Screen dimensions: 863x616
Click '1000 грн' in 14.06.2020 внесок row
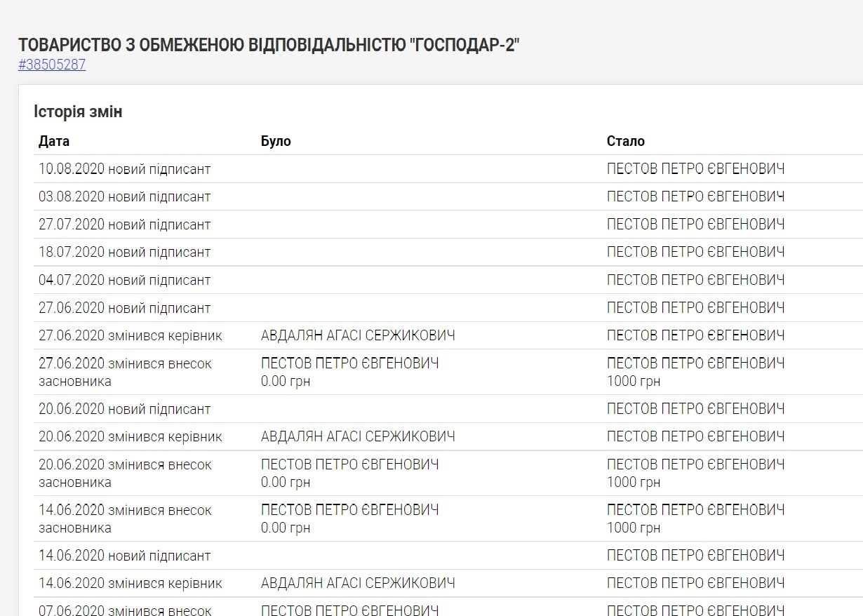click(x=634, y=528)
